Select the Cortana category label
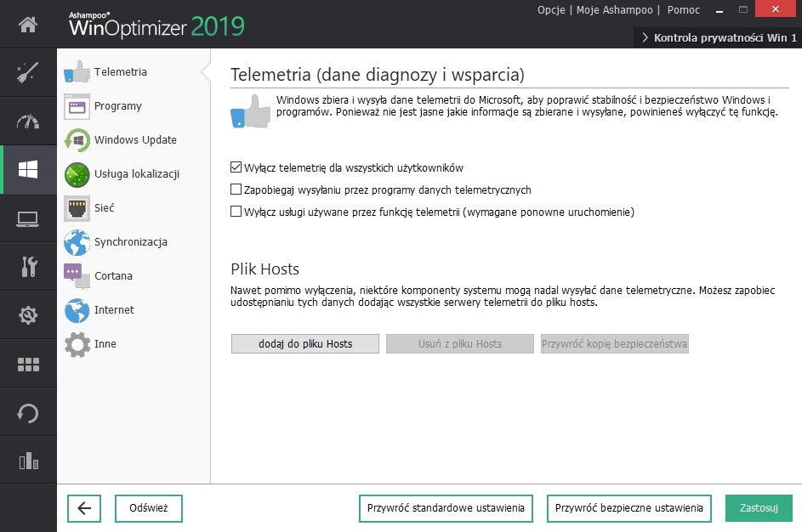802x532 pixels. tap(113, 276)
